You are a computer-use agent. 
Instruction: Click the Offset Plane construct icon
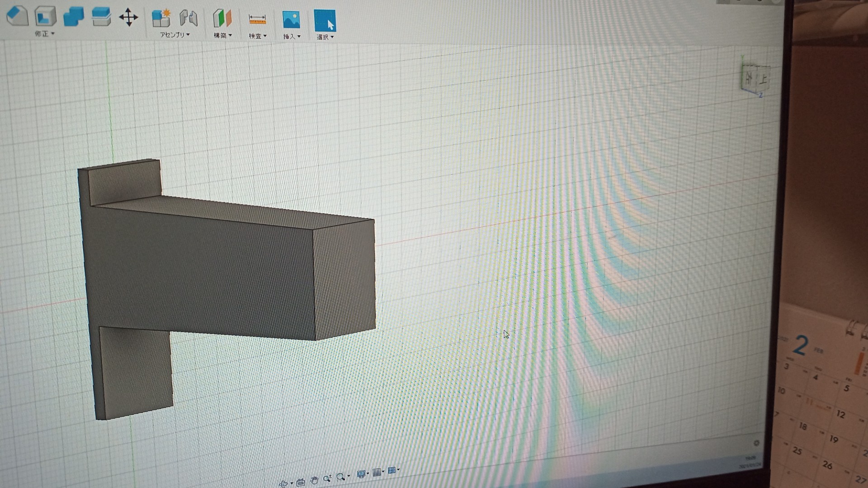222,19
